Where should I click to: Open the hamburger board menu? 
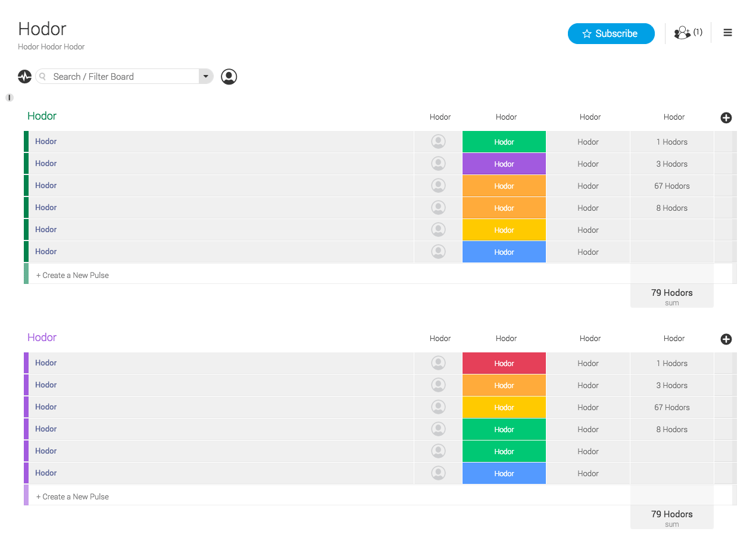click(727, 33)
